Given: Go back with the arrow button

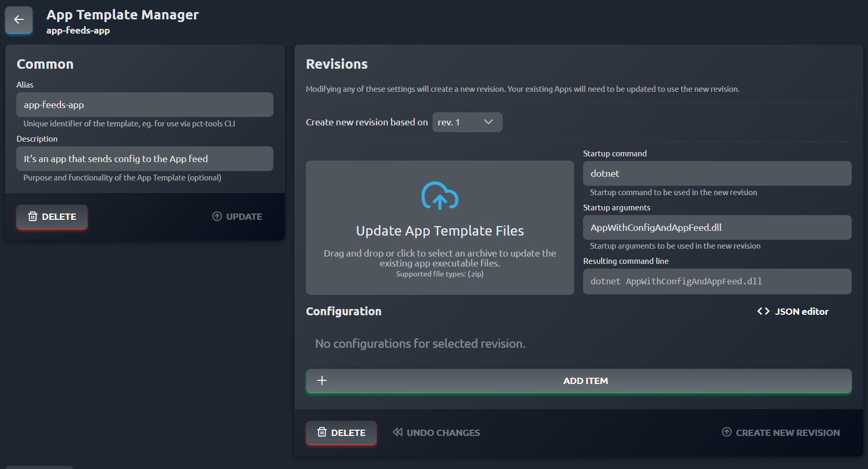Looking at the screenshot, I should 19,20.
